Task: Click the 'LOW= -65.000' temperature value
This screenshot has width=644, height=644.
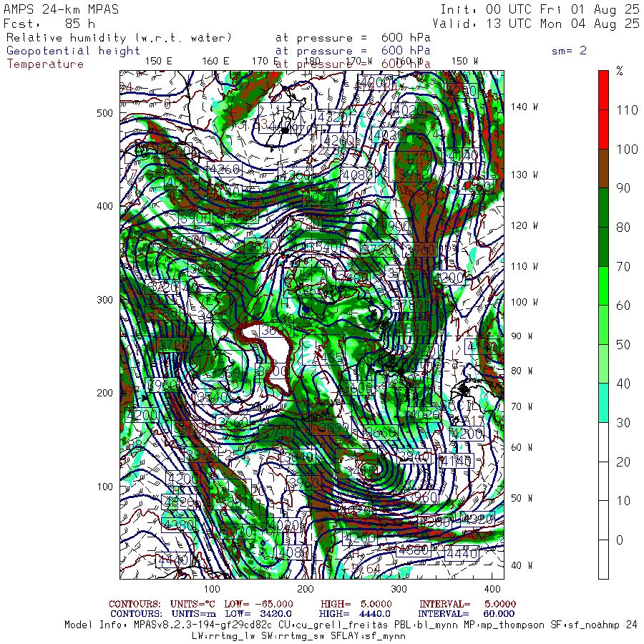Action: click(259, 604)
